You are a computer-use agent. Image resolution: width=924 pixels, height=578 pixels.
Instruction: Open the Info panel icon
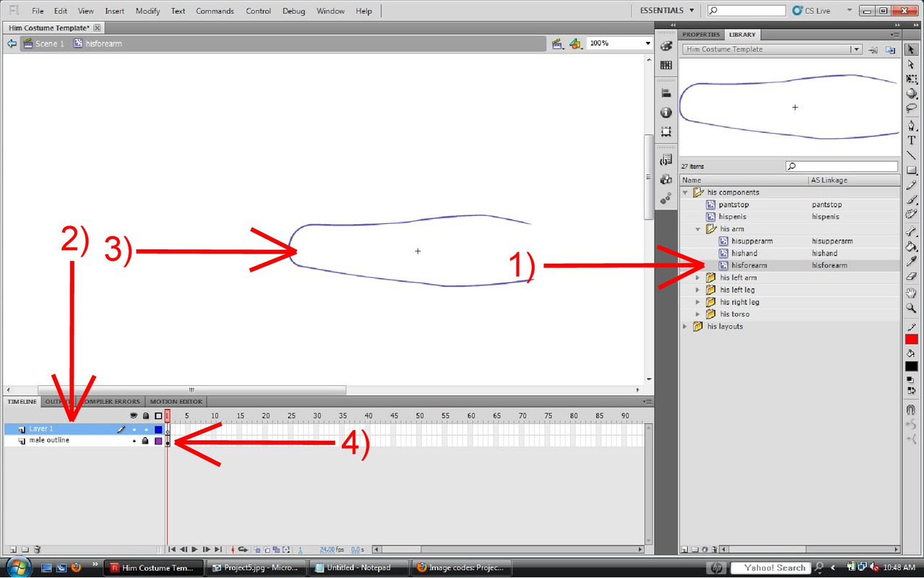tap(666, 113)
